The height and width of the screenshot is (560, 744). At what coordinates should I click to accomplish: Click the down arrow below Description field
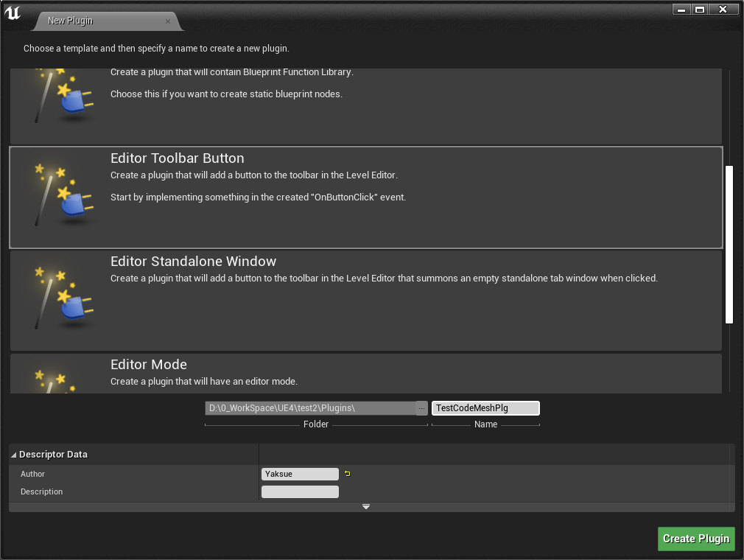tap(366, 506)
